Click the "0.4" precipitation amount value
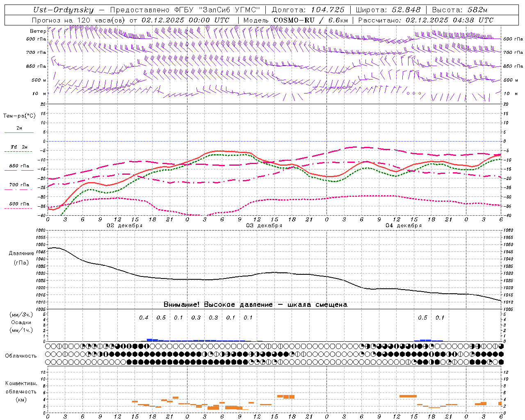 coord(144,318)
